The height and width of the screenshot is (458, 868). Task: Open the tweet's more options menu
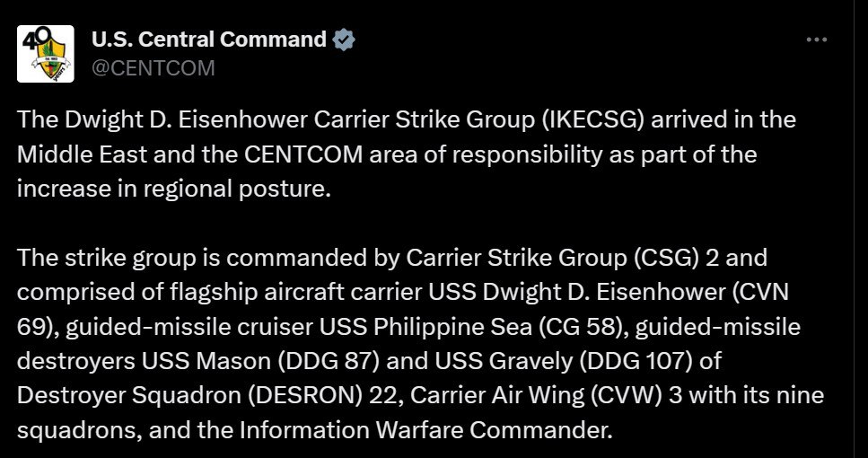(816, 40)
